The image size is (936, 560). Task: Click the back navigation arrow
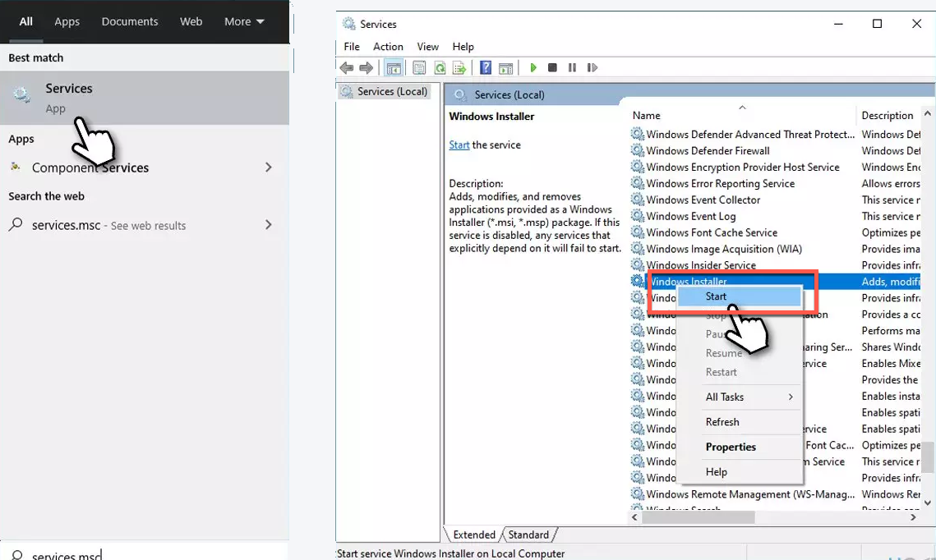click(x=346, y=67)
